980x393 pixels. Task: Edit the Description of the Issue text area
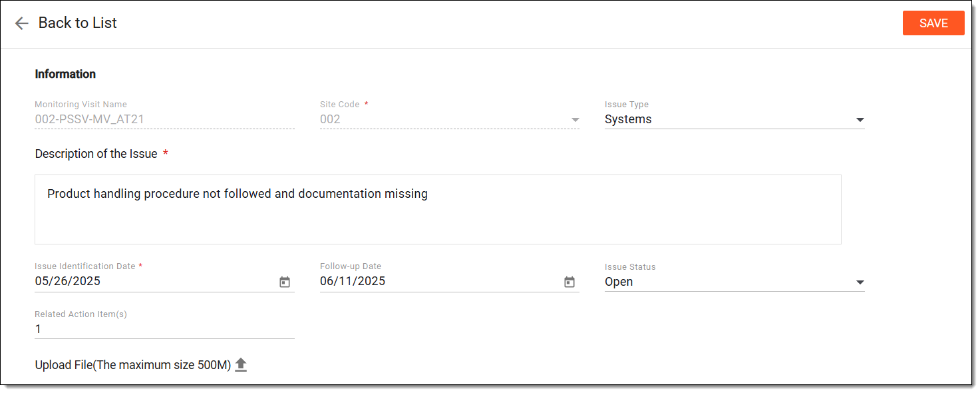pyautogui.click(x=438, y=209)
